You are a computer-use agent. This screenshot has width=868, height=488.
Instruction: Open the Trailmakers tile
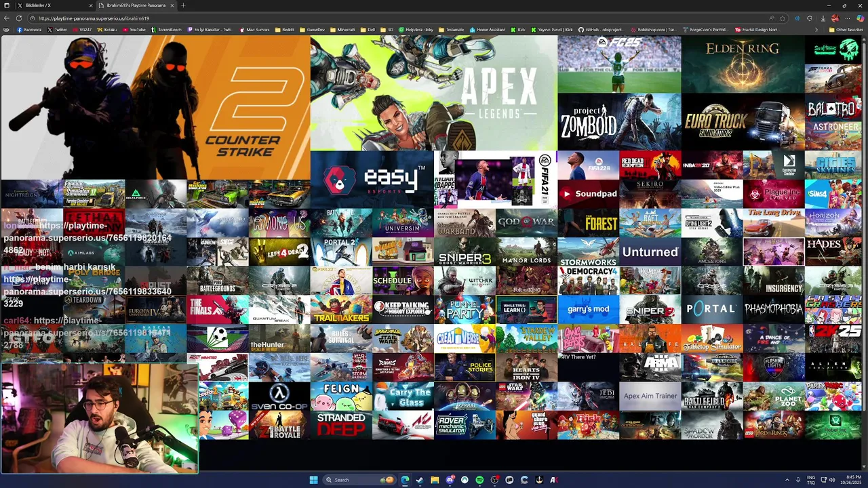coord(341,309)
